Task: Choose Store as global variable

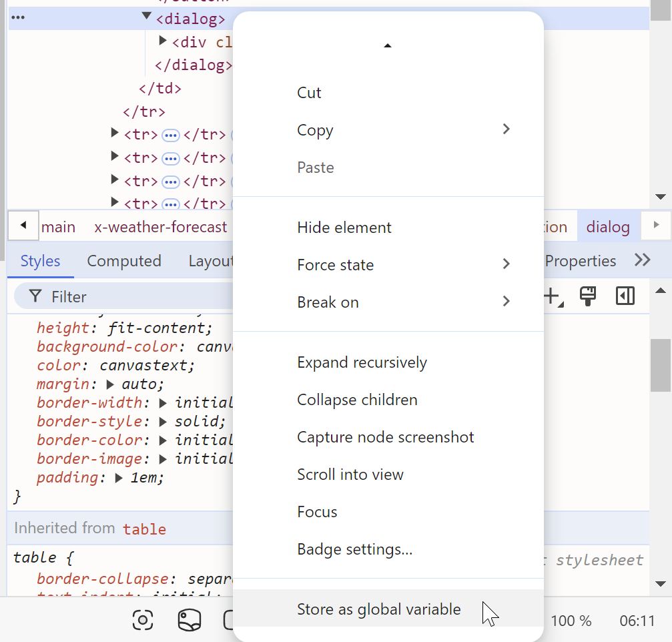Action: (x=388, y=609)
